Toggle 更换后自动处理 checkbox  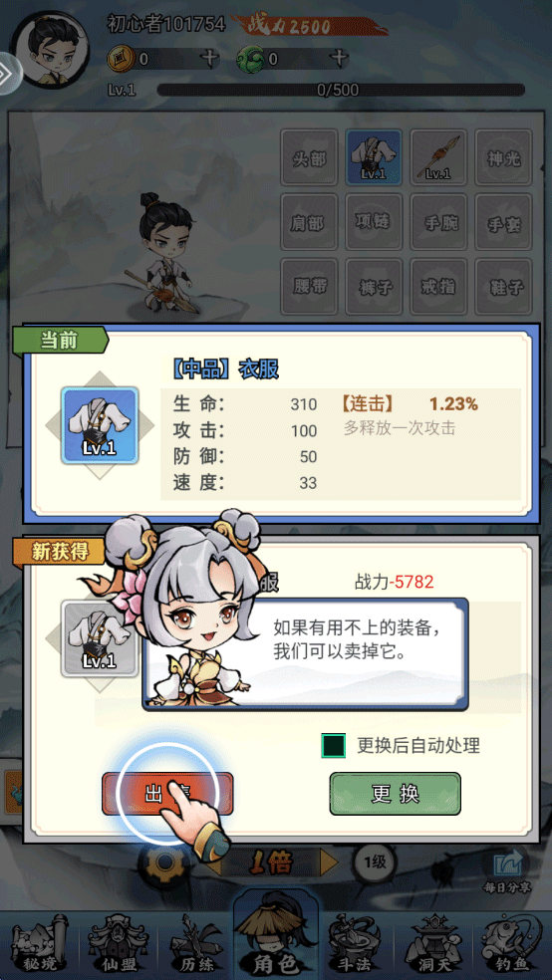(333, 745)
